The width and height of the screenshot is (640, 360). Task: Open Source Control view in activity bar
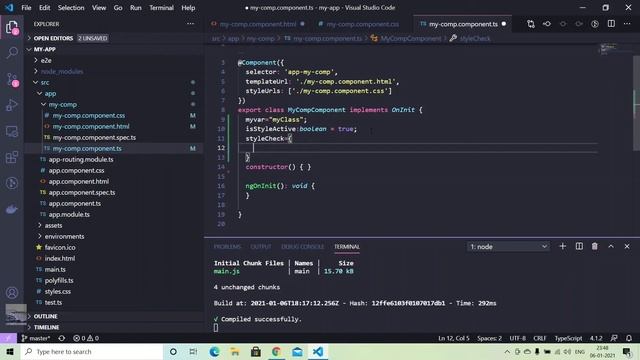coord(12,79)
